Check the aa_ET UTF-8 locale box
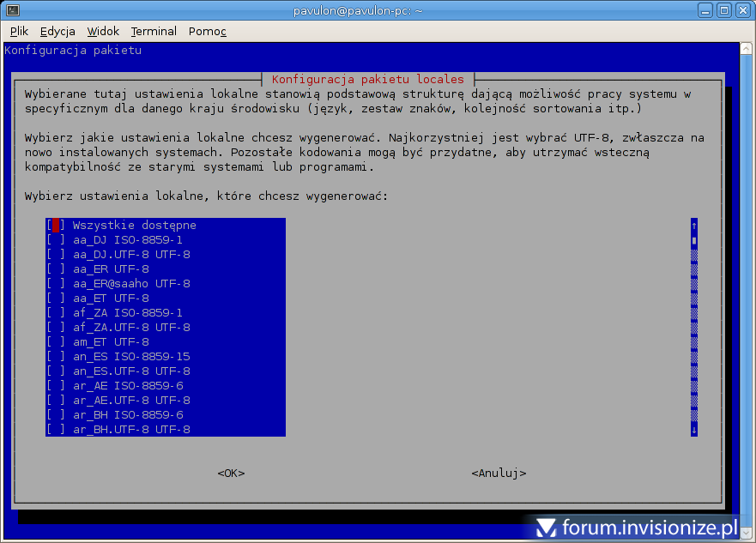 tap(56, 298)
